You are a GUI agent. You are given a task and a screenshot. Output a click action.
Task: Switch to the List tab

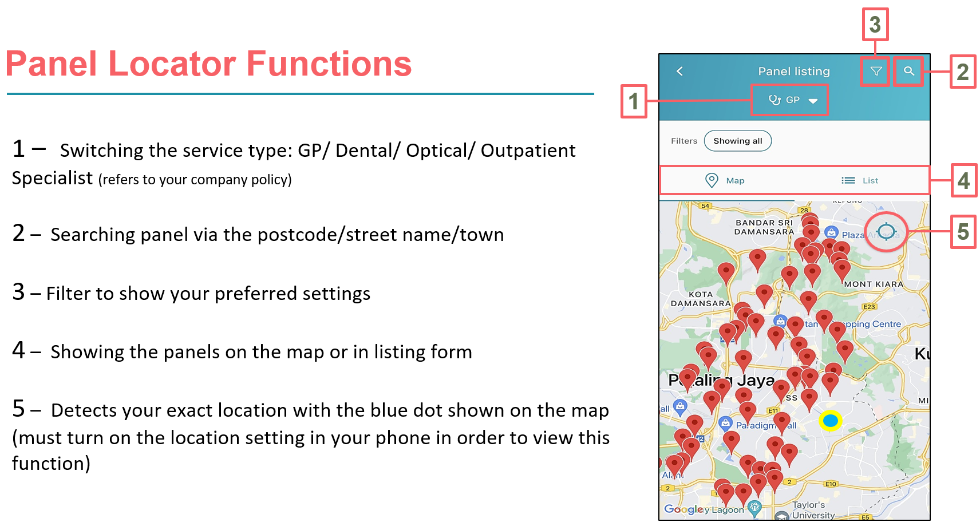click(x=860, y=180)
